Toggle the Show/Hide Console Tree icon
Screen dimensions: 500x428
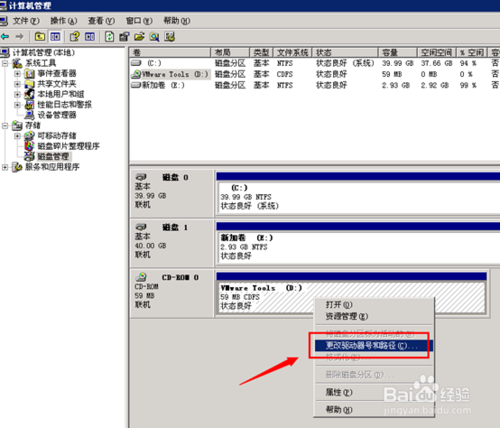[x=55, y=36]
